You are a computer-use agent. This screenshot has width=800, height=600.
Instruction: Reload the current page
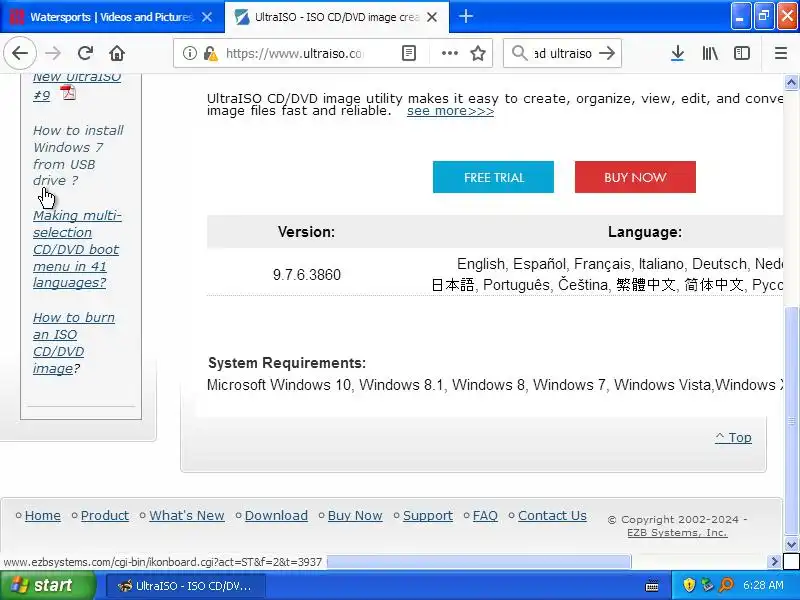point(85,53)
